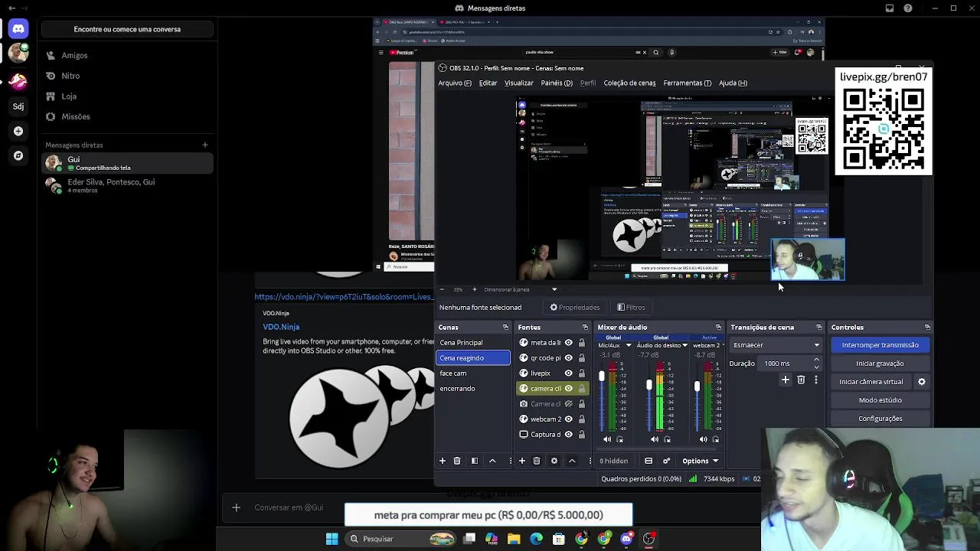
Task: Undock the Mixer de áudio panel
Action: coord(718,328)
